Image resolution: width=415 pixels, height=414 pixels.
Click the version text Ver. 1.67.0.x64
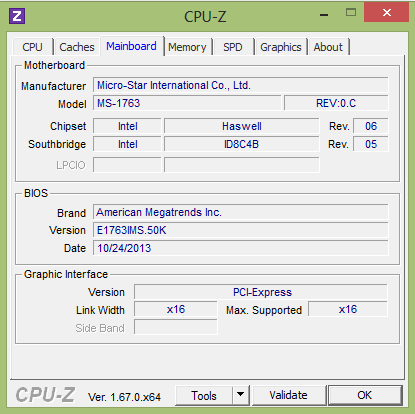pyautogui.click(x=124, y=397)
